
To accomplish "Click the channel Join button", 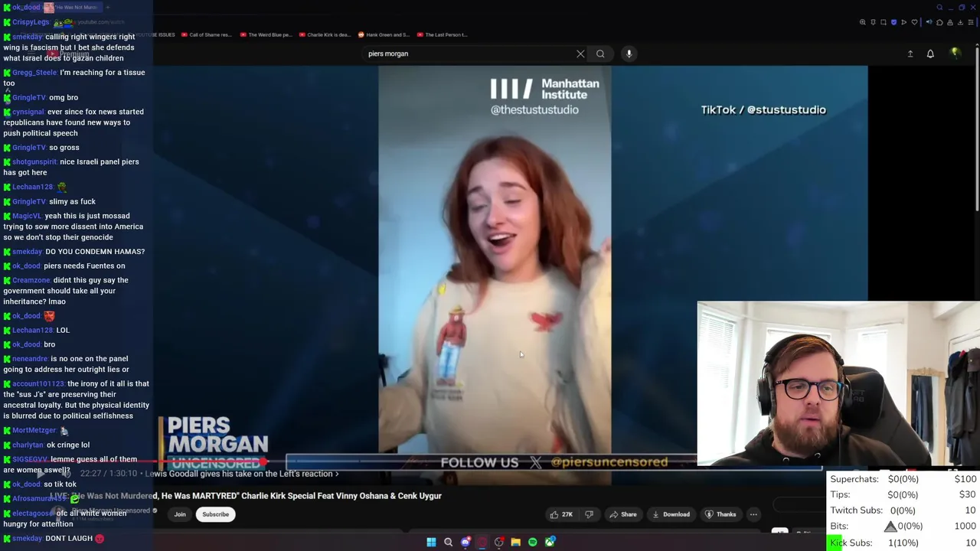I will tap(180, 514).
